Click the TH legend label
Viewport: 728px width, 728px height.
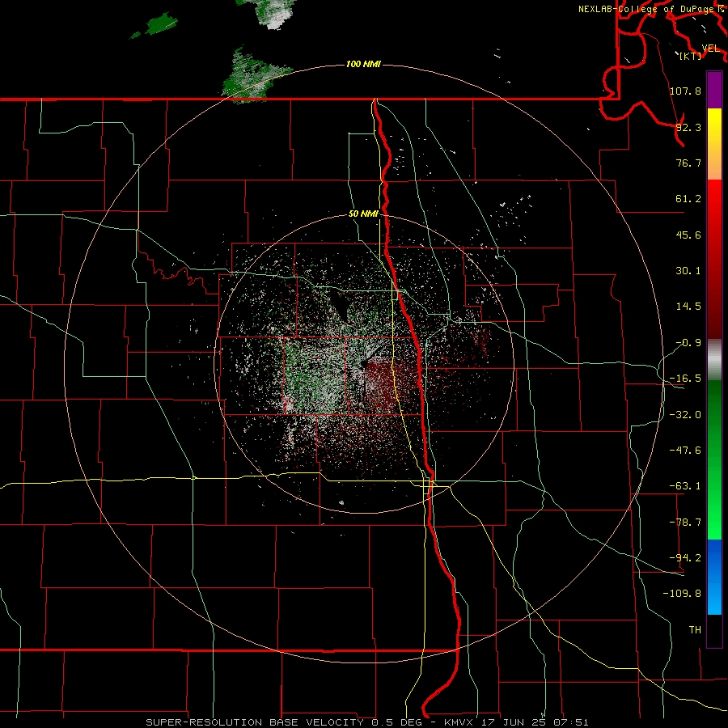click(695, 629)
